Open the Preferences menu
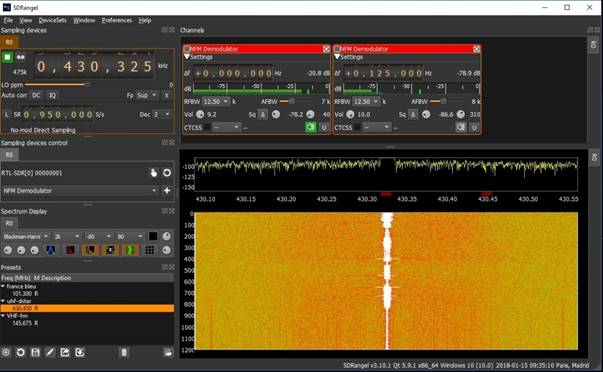Screen dimensions: 603x372 click(117, 20)
